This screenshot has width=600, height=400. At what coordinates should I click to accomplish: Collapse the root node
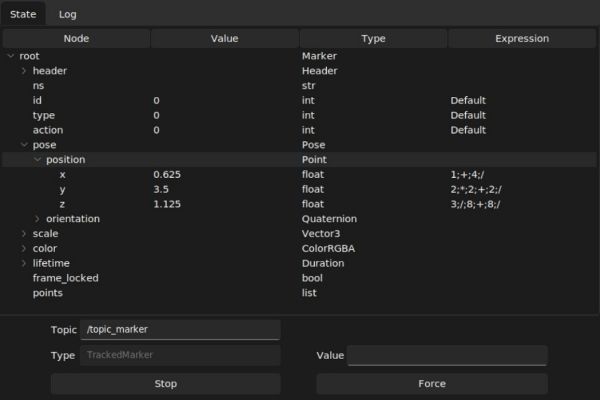coord(11,56)
